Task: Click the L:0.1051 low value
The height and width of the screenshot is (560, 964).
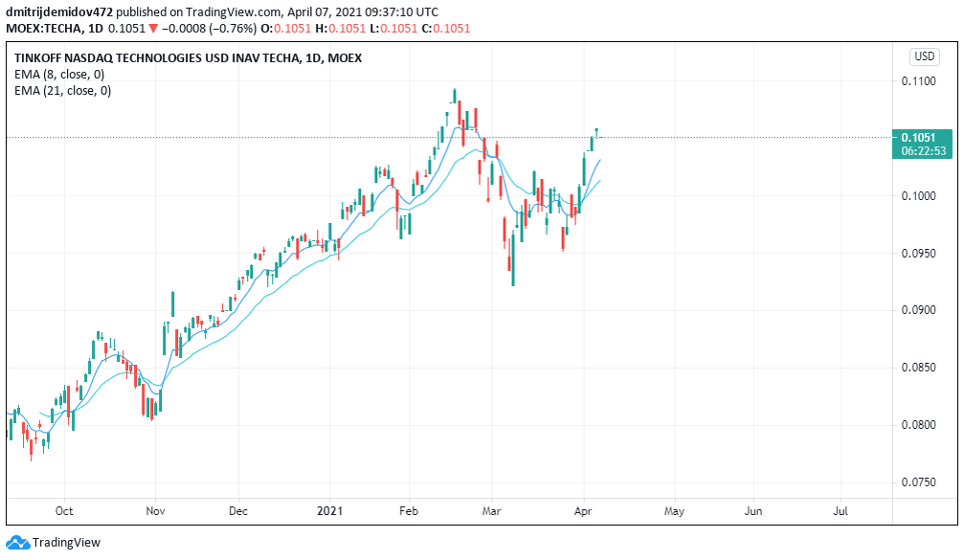Action: pos(393,29)
